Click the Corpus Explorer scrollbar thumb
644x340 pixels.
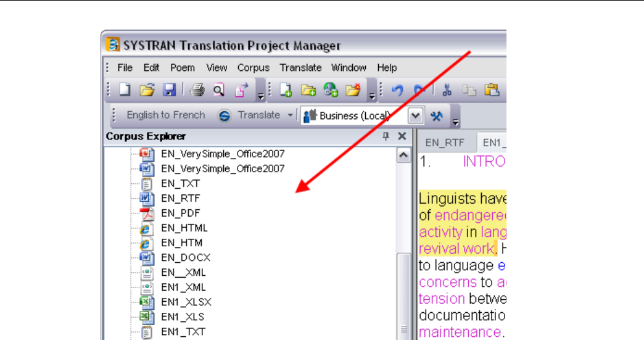point(403,296)
